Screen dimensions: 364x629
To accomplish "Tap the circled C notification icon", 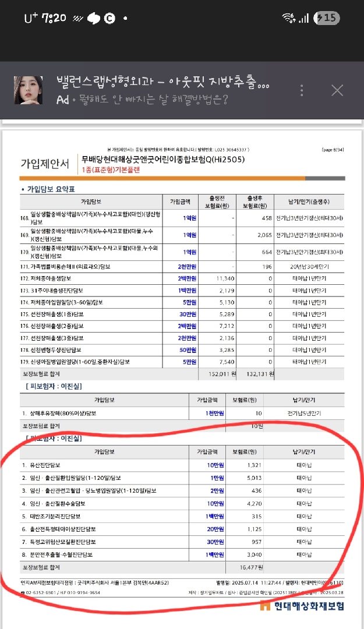I will [x=108, y=18].
